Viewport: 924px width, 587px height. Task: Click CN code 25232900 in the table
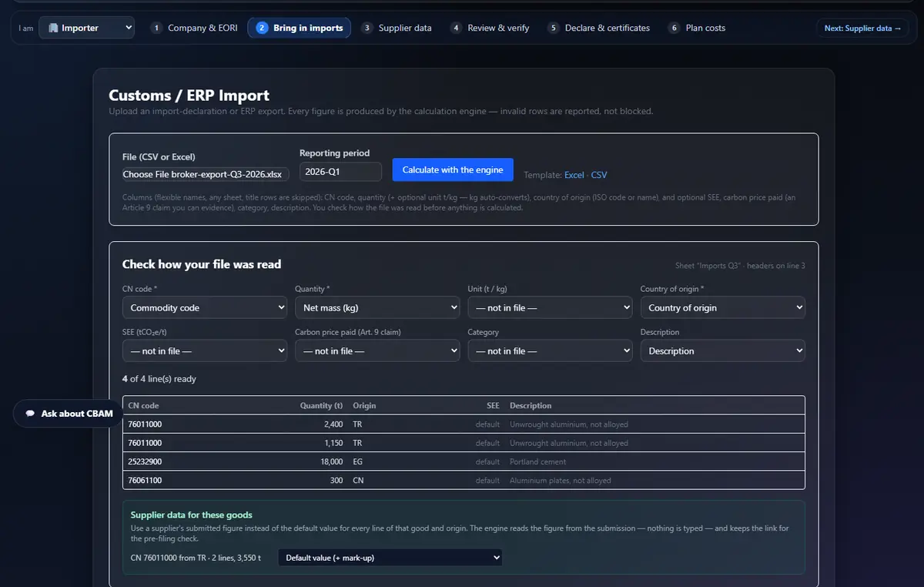click(145, 461)
